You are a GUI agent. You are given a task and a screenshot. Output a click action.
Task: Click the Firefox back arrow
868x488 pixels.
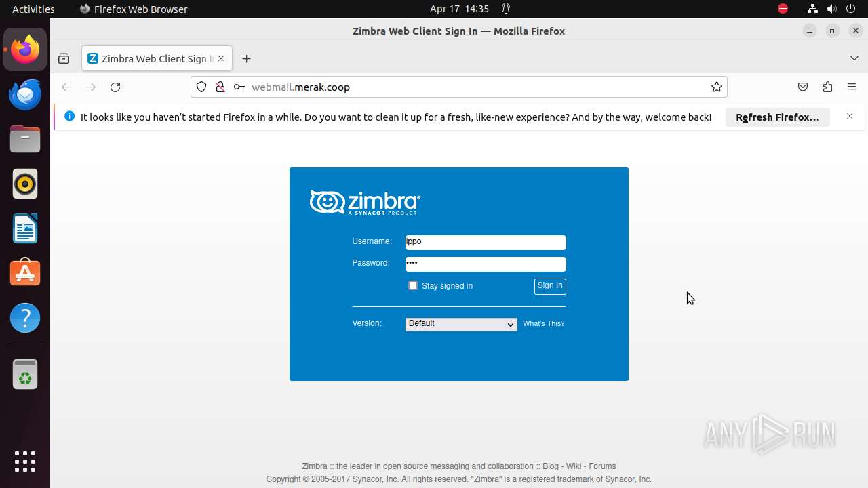point(66,87)
